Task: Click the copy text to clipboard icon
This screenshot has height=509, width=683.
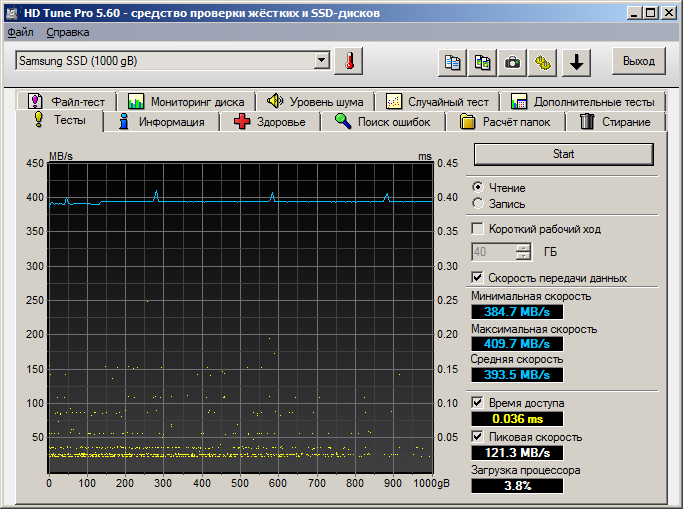Action: [453, 62]
